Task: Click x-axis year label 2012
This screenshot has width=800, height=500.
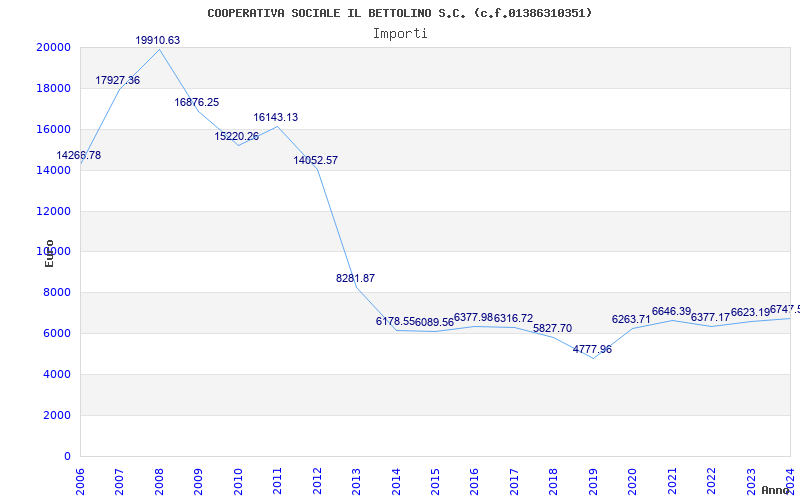Action: coord(317,482)
